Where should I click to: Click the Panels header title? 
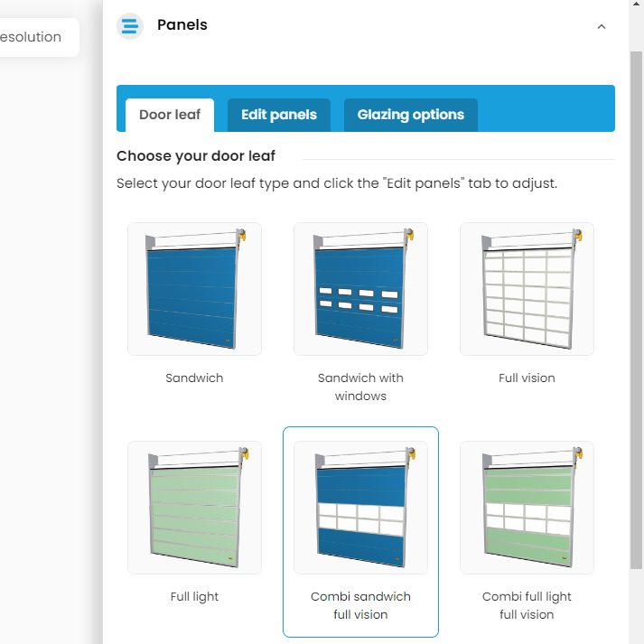point(182,25)
